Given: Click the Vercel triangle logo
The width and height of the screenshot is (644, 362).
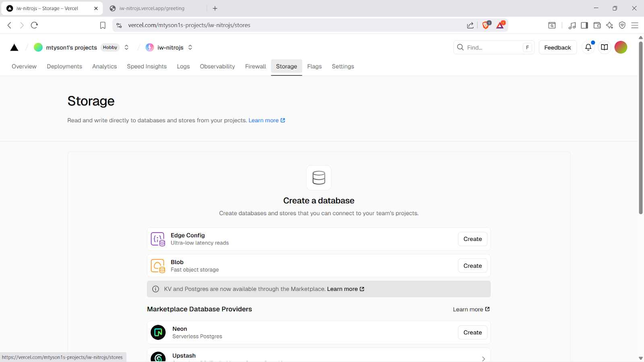Looking at the screenshot, I should 14,47.
